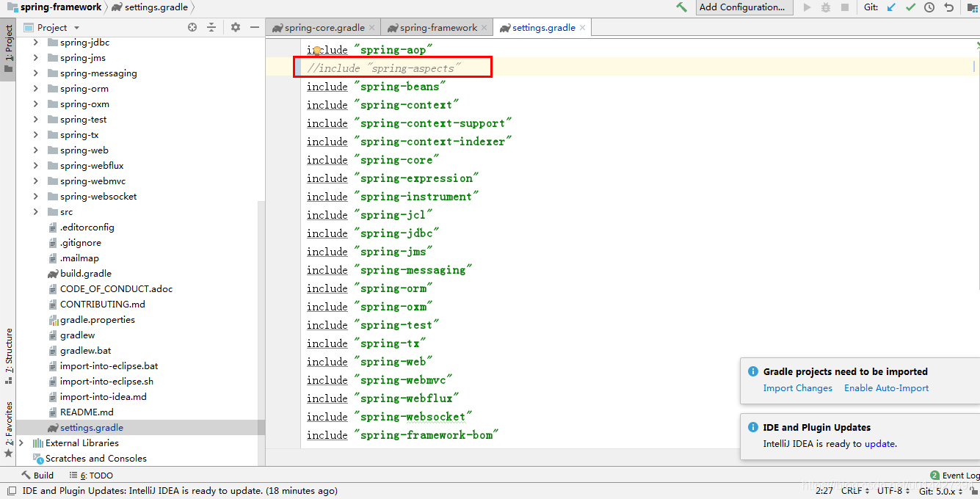
Task: Expand the spring-websocket folder
Action: tap(35, 197)
